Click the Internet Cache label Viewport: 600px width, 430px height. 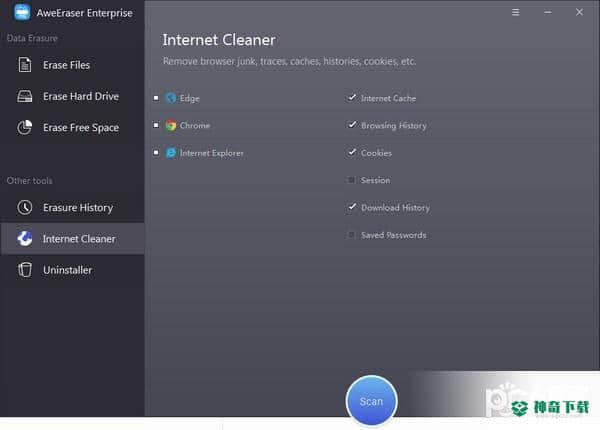[x=388, y=98]
